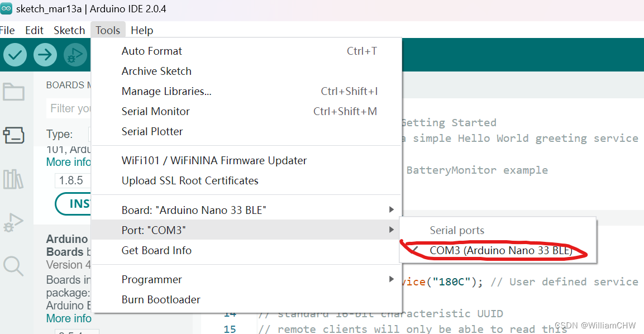Open the Boards Manager sidebar icon
The height and width of the screenshot is (334, 644).
[13, 135]
